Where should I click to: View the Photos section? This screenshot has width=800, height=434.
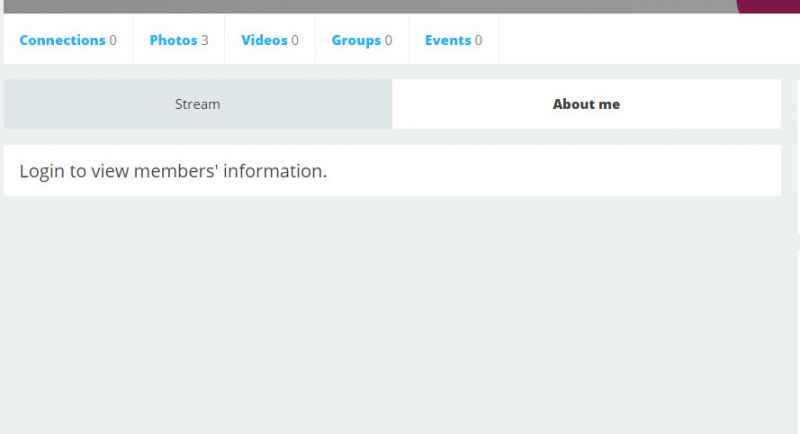179,40
